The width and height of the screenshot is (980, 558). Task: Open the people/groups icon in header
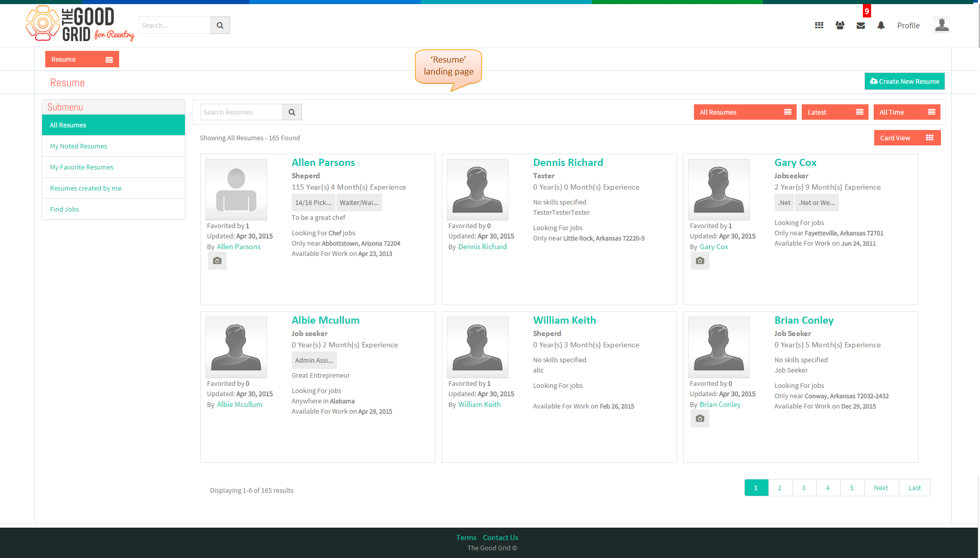click(x=840, y=25)
